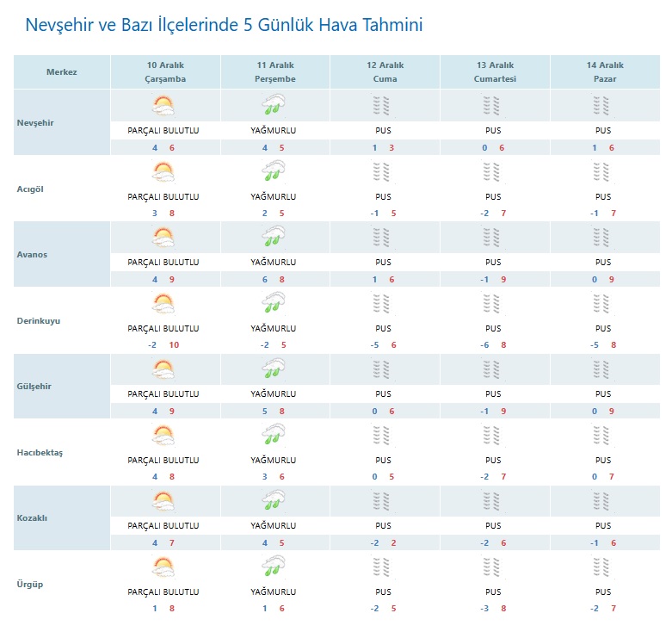Viewport: 672px width, 638px height.
Task: Click Avanos's partly cloudy icon for Çarşamba
Action: 163,238
